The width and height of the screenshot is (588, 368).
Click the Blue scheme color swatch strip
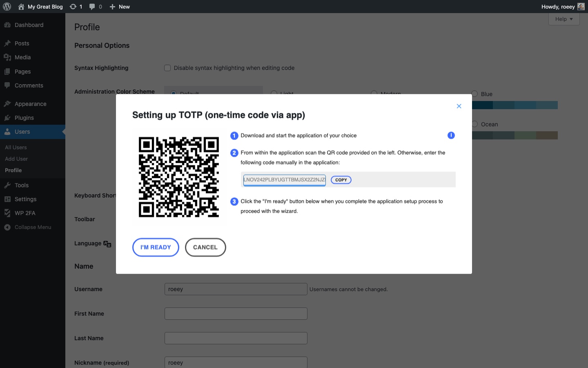(x=514, y=105)
